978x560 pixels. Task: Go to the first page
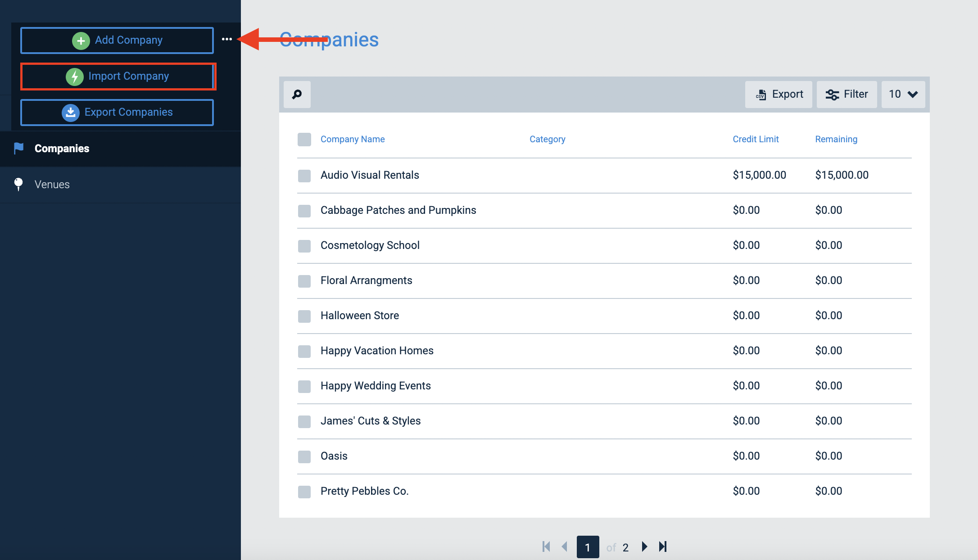(546, 547)
